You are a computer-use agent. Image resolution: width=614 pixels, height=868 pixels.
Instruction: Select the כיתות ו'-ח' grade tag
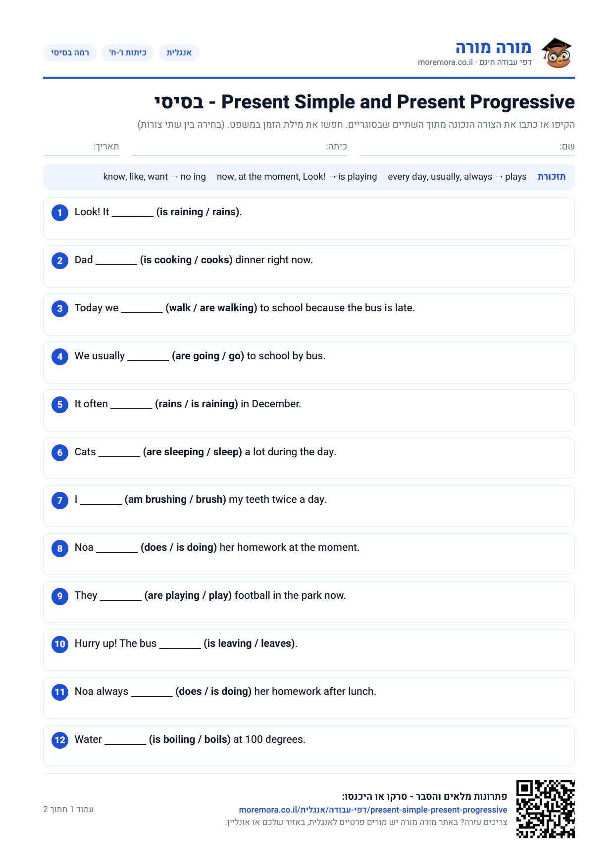tap(128, 53)
